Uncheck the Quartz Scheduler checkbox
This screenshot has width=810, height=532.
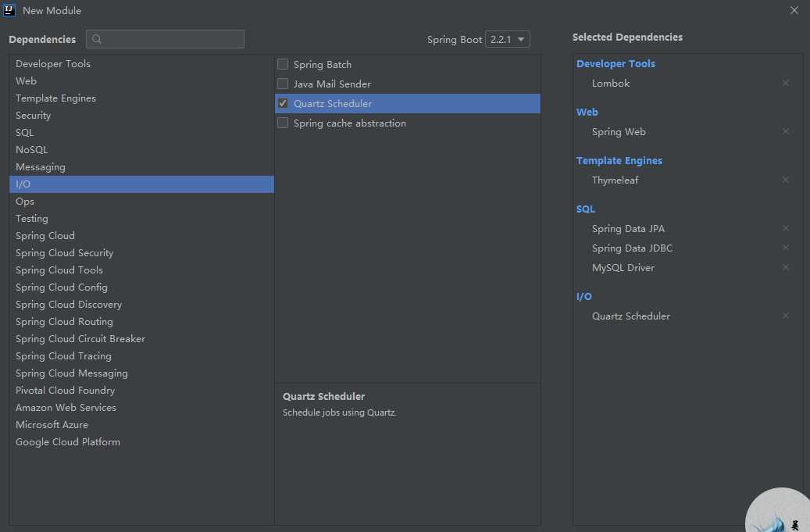click(x=283, y=103)
